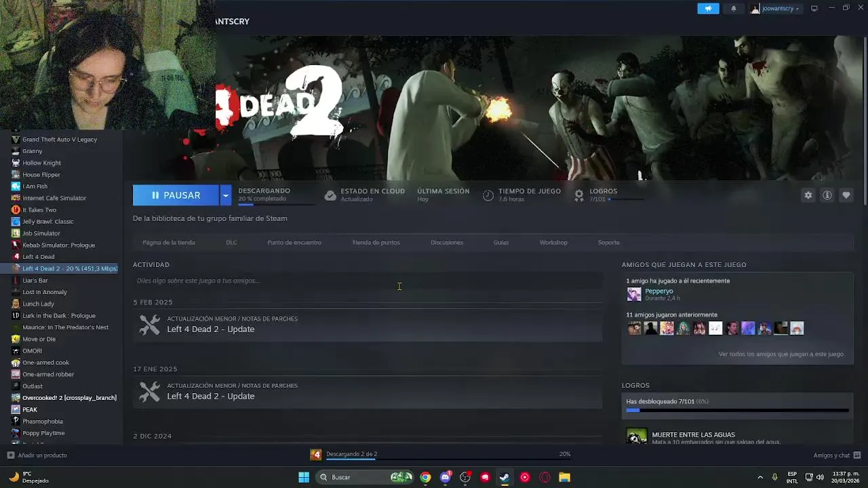Add the game to favorites heart icon
The image size is (868, 488).
click(x=846, y=195)
